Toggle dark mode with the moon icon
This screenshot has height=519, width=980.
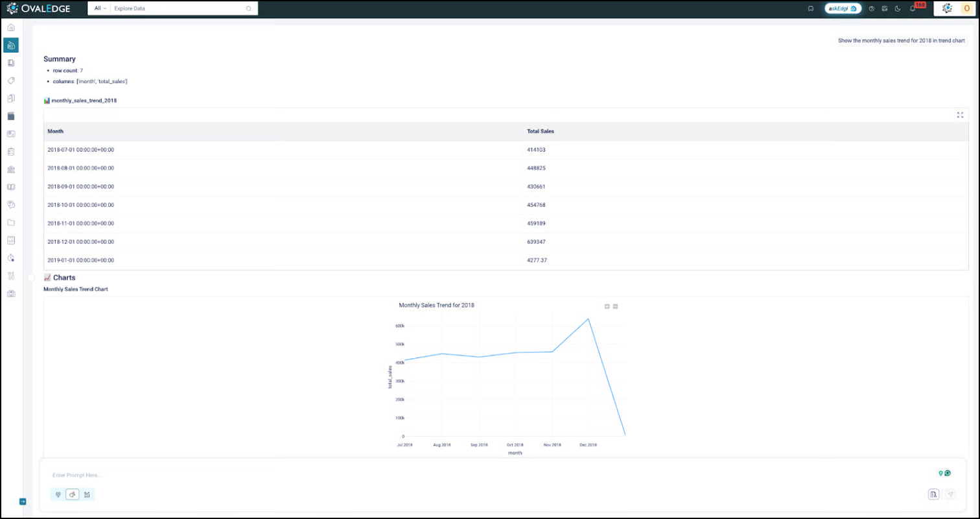coord(898,8)
